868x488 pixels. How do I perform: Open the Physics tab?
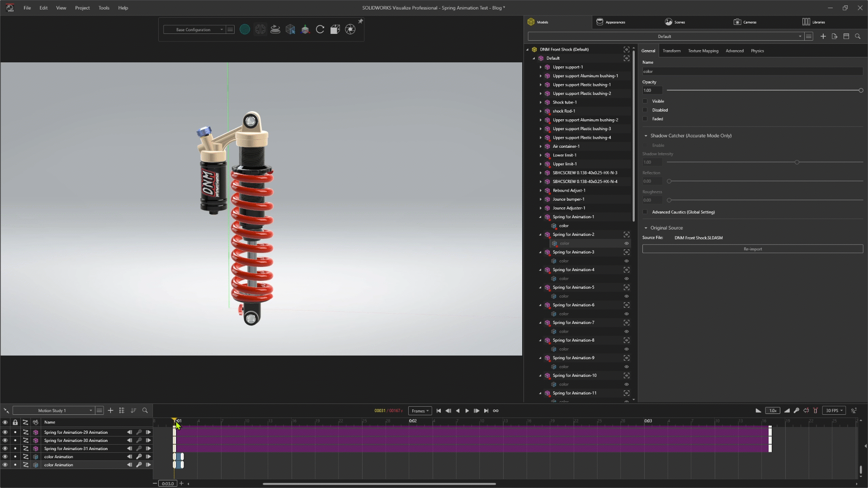point(757,51)
